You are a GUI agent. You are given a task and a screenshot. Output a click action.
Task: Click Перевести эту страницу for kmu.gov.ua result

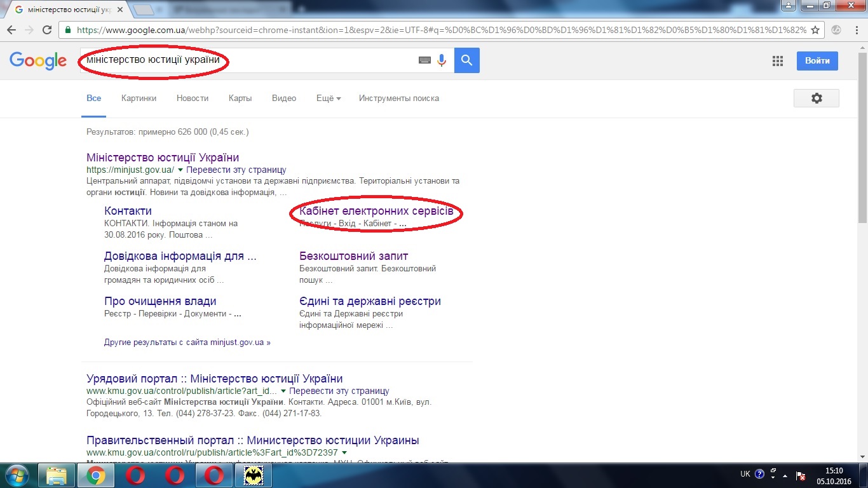click(339, 391)
